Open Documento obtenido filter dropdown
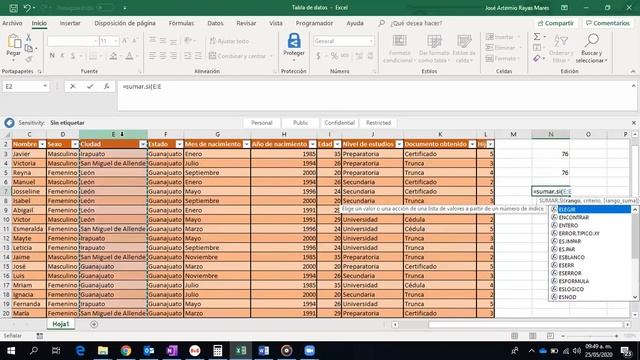Viewport: 640px width, 360px height. coord(472,144)
